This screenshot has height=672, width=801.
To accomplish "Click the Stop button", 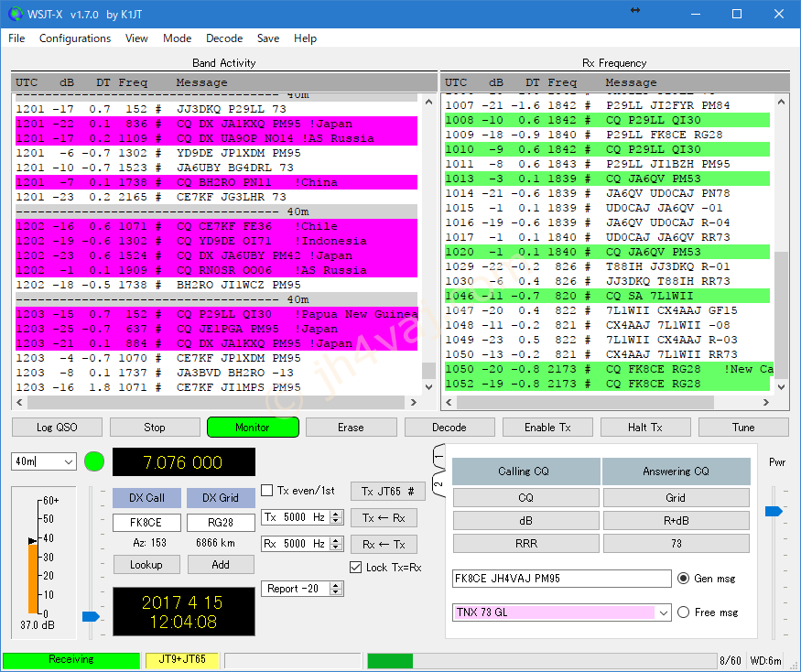I will coord(155,428).
